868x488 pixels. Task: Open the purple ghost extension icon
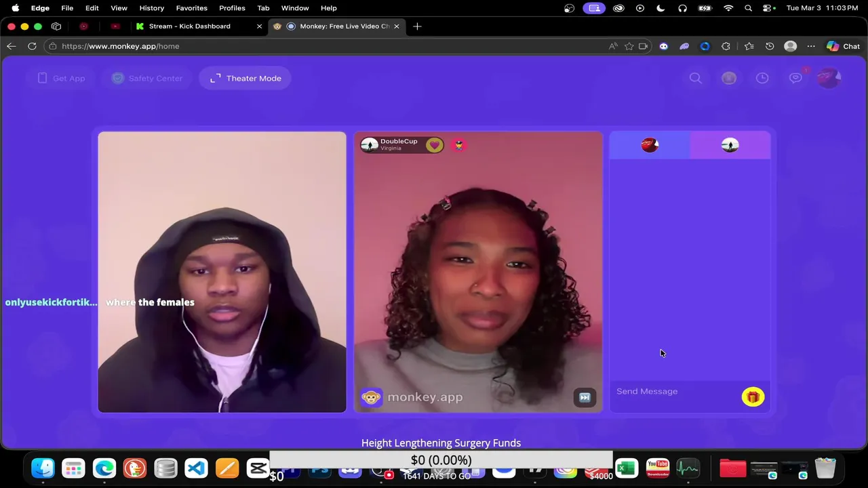[684, 46]
